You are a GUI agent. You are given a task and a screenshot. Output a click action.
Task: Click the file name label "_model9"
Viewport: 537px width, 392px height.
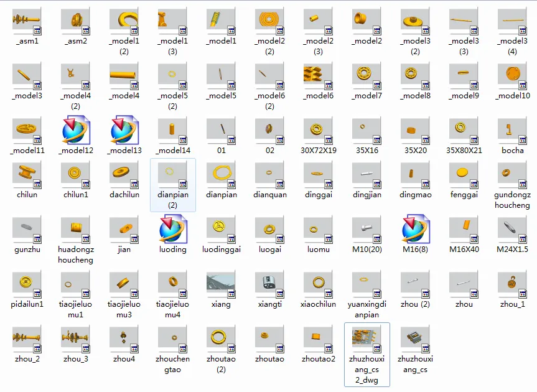[x=464, y=96]
